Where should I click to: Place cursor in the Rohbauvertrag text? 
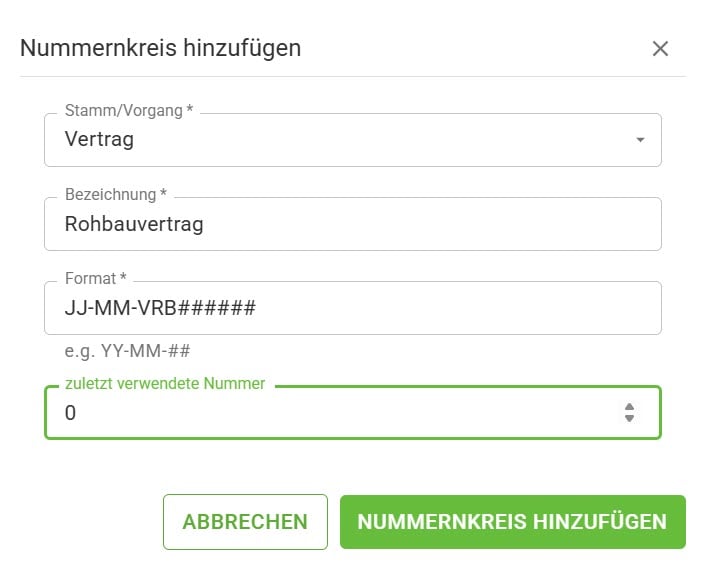[x=134, y=224]
